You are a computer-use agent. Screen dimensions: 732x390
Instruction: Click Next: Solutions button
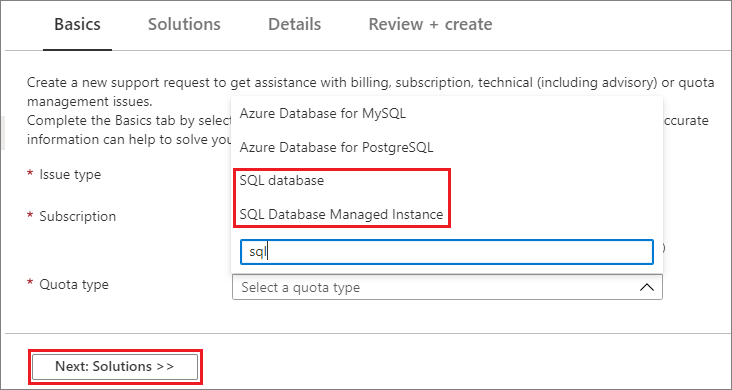coord(115,367)
